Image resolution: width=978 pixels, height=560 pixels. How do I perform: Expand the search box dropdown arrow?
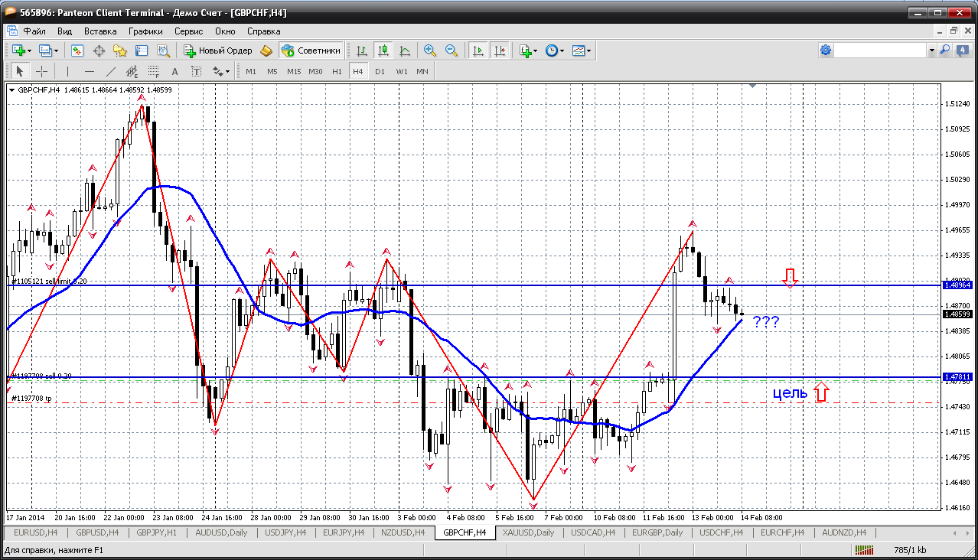click(931, 50)
